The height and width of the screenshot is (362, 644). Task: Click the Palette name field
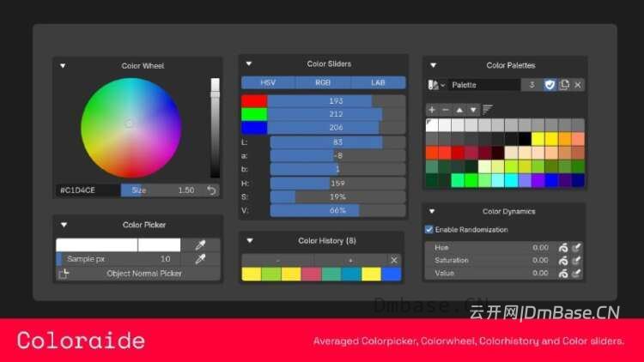tap(483, 85)
